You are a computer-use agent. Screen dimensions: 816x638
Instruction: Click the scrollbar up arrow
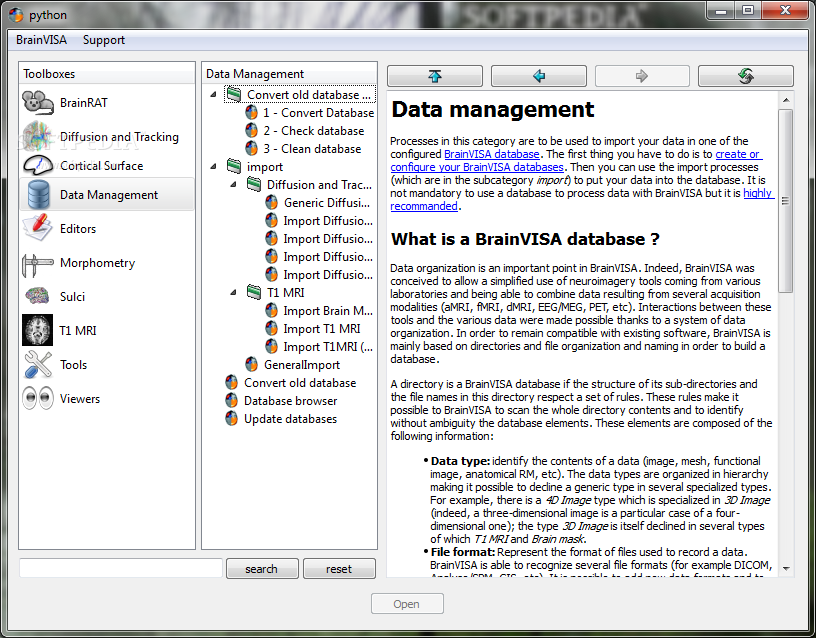tap(786, 99)
